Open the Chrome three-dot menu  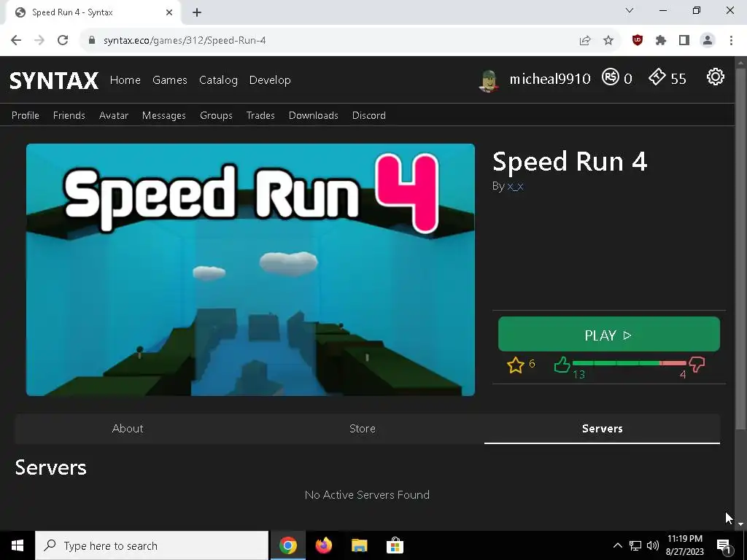(x=731, y=41)
